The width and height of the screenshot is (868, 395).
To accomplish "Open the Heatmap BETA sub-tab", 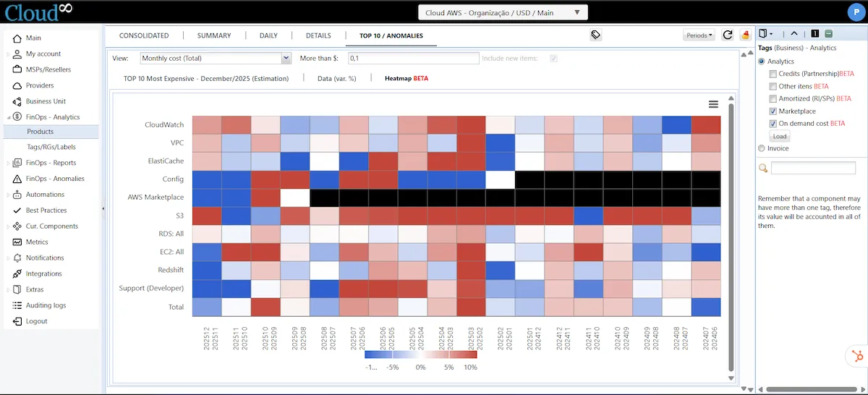I will [x=408, y=78].
